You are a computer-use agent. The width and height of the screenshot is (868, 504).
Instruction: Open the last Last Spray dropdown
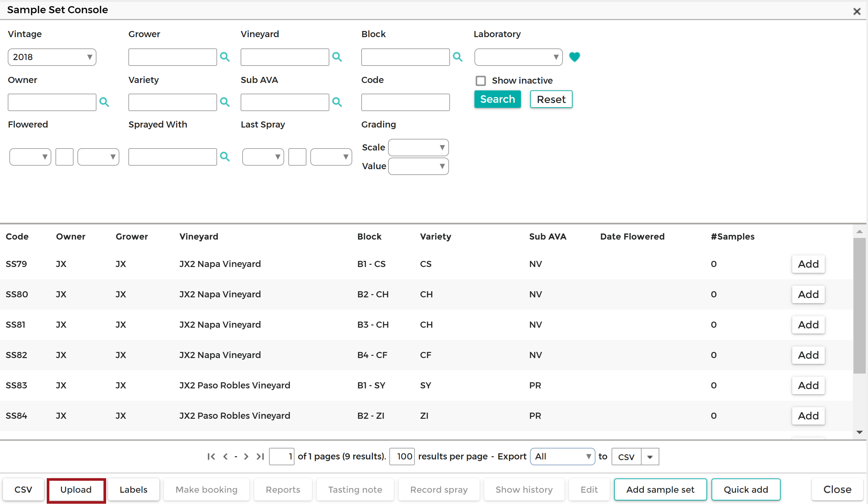point(331,157)
